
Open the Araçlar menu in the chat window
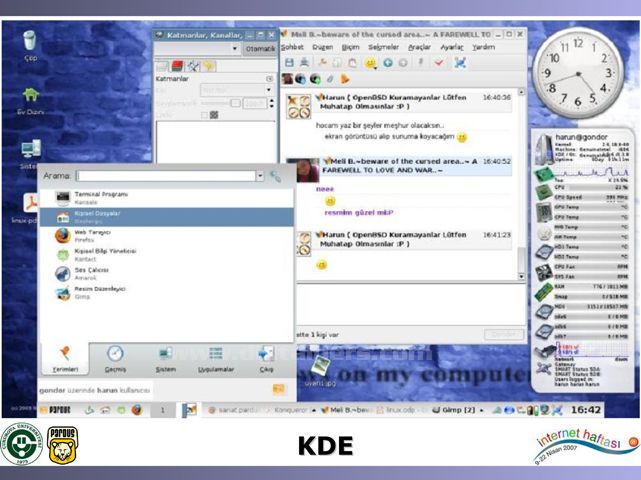pos(418,47)
